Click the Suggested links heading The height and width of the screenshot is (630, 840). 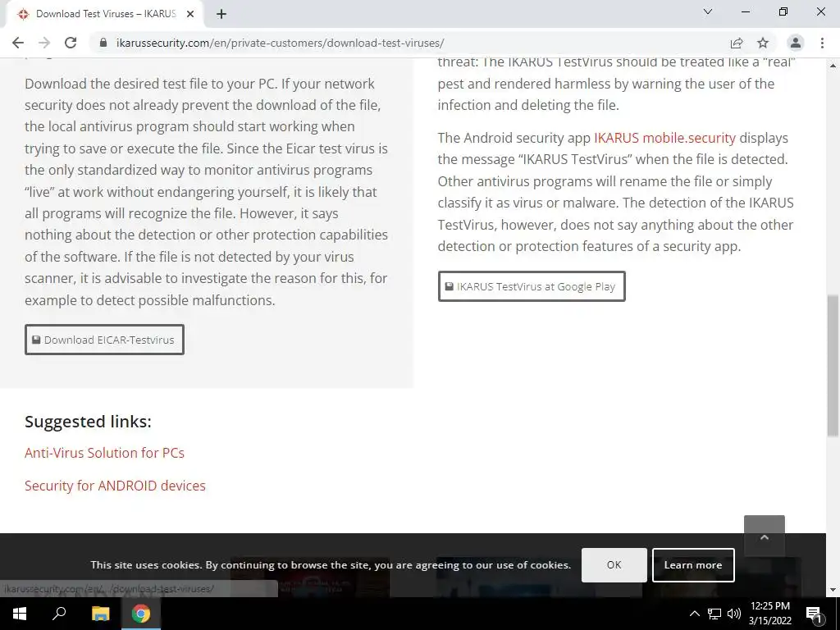(x=89, y=422)
